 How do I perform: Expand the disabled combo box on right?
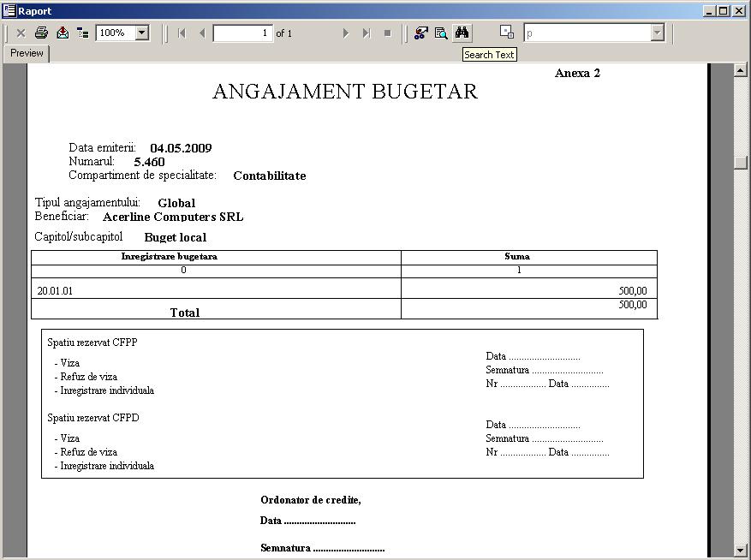click(x=657, y=33)
